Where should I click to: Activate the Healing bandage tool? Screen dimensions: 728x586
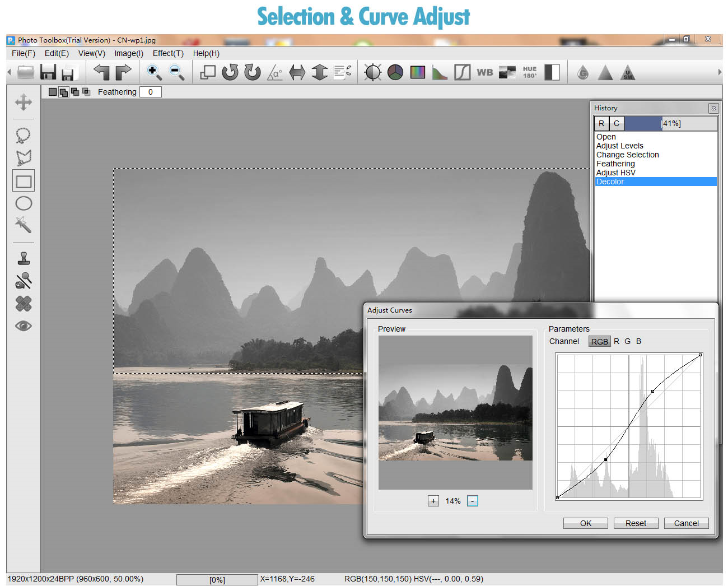(23, 303)
